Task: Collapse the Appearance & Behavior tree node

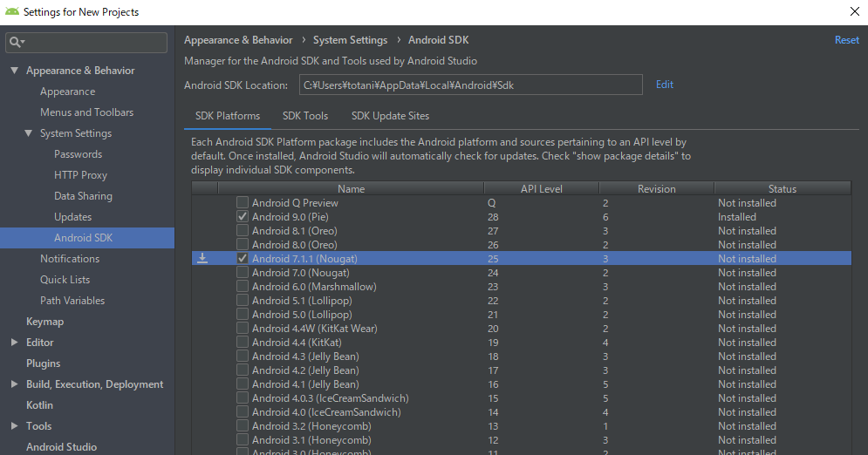Action: click(14, 71)
